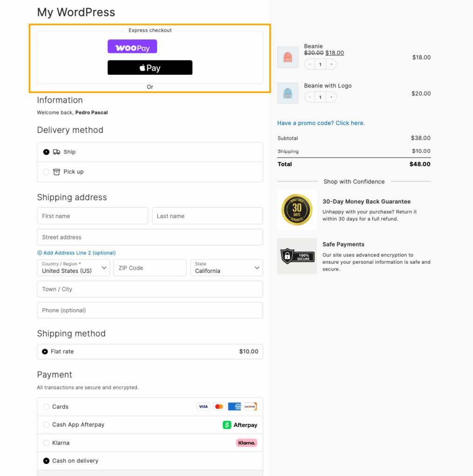Pay with the WooPay express button
473x476 pixels.
pos(132,46)
